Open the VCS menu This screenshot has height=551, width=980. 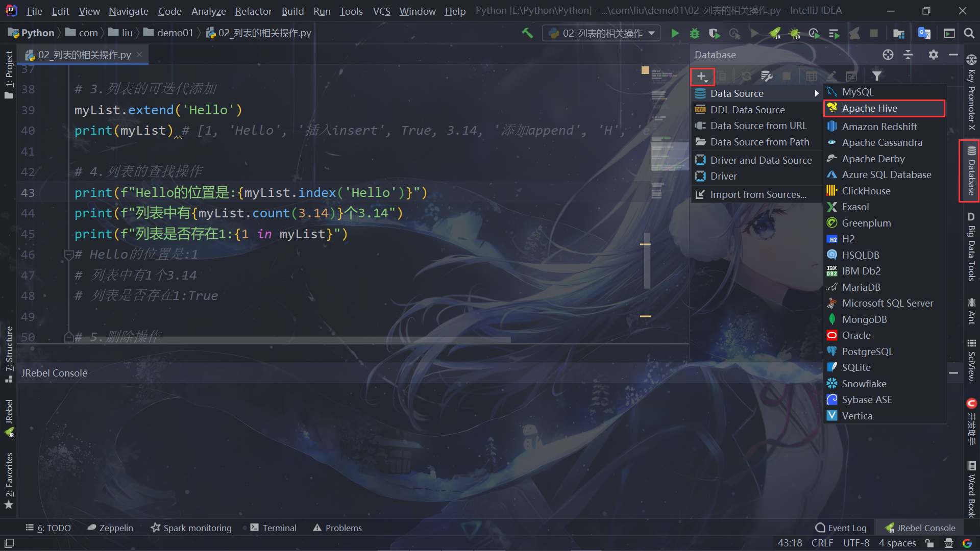381,11
